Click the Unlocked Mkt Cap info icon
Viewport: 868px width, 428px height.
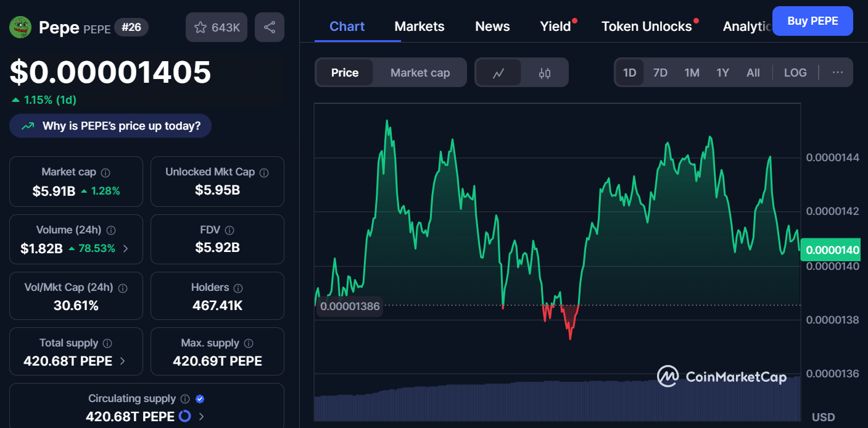tap(265, 172)
